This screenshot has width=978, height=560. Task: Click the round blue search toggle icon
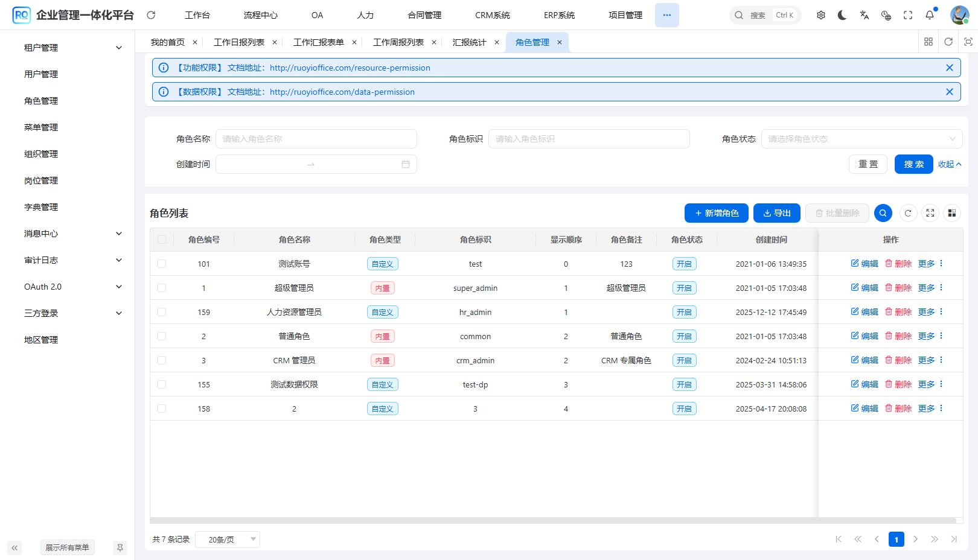pyautogui.click(x=883, y=213)
